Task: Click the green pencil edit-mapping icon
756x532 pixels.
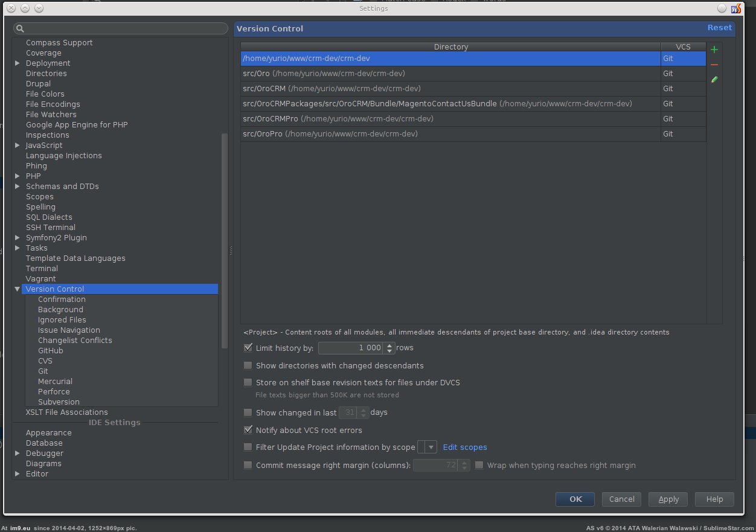Action: (714, 79)
